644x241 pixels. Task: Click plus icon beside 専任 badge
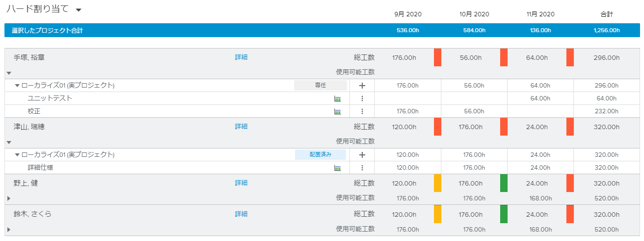(x=362, y=86)
